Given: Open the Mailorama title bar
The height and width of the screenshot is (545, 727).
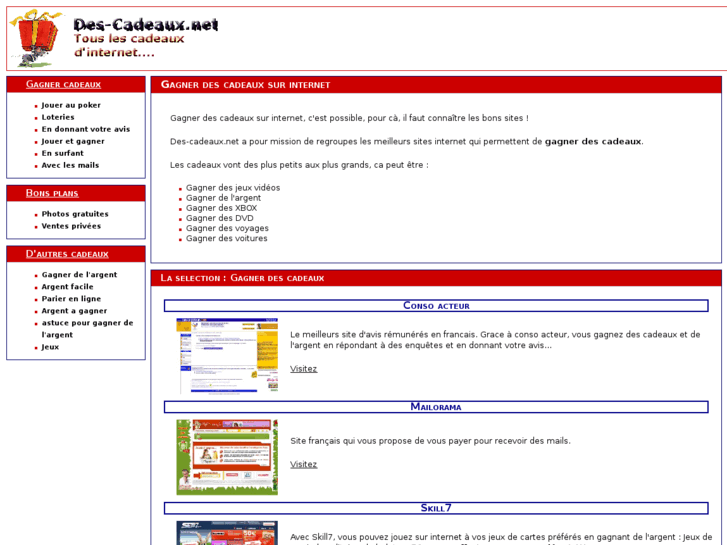Looking at the screenshot, I should 436,407.
